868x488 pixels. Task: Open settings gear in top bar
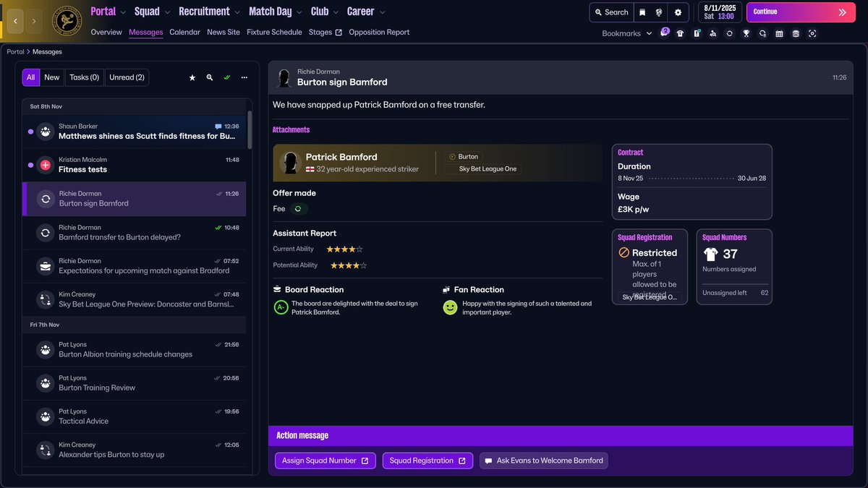coord(678,12)
